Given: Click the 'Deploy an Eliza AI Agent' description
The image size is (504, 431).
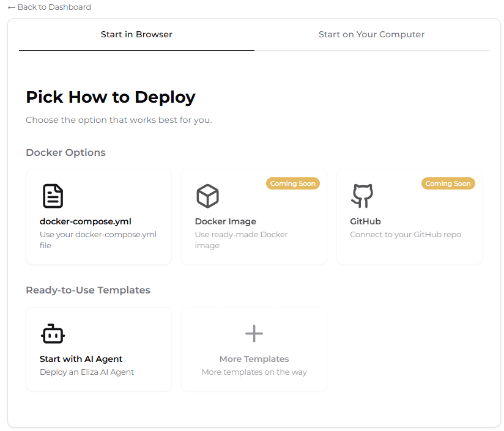Looking at the screenshot, I should 87,372.
